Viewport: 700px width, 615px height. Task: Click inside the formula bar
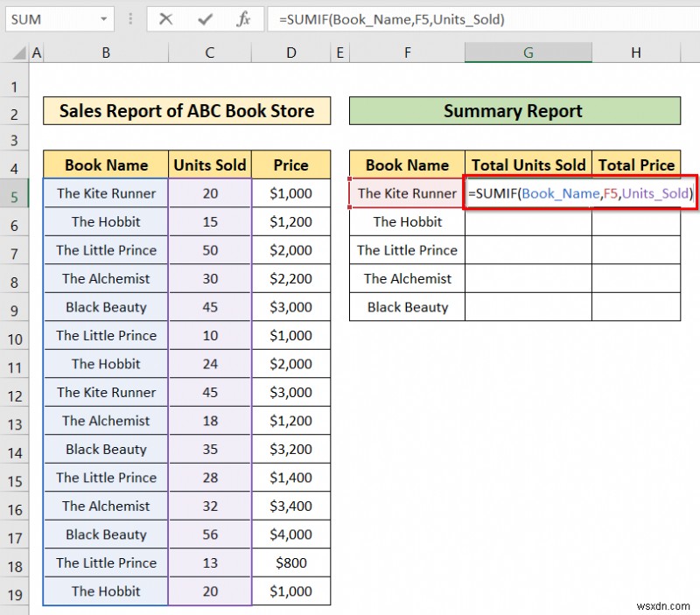[x=394, y=18]
